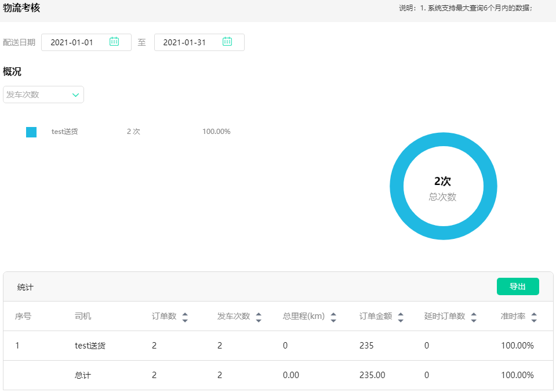Viewport: 556px width, 392px height.
Task: Sort the table by 总里程(km) column
Action: [333, 316]
